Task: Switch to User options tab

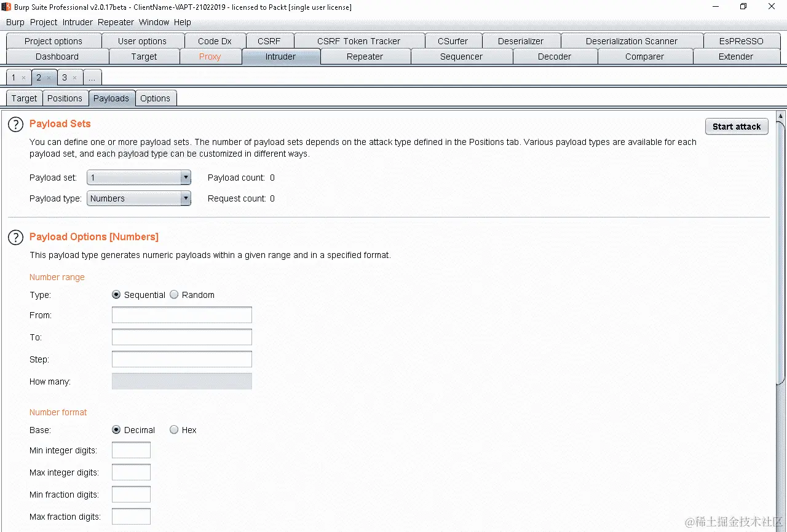Action: pos(142,41)
